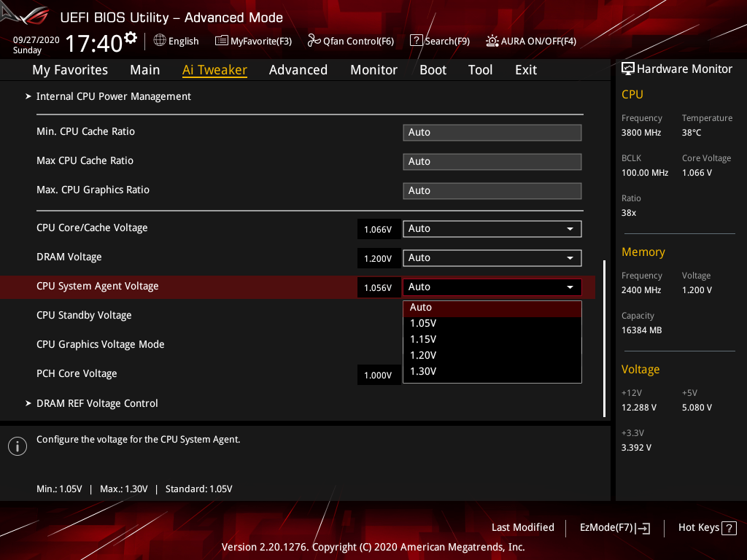
Task: Click the Search(F9) question mark icon
Action: coord(416,41)
